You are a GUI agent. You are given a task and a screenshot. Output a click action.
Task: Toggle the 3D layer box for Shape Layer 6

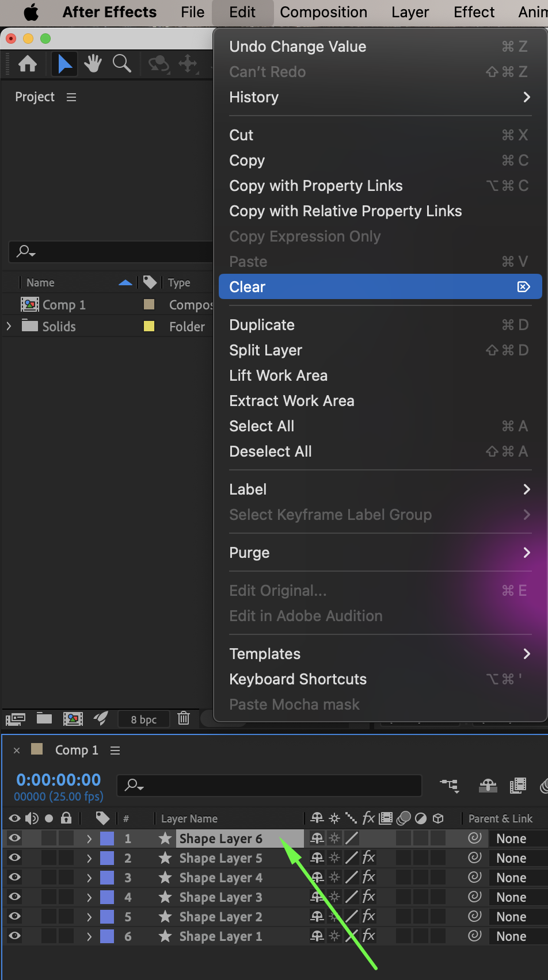pos(438,839)
